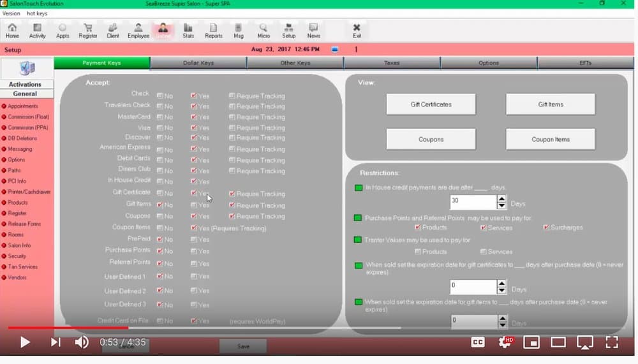Uncheck Surcharges under Purchase Points
Screen dimensions: 638x364
(546, 228)
